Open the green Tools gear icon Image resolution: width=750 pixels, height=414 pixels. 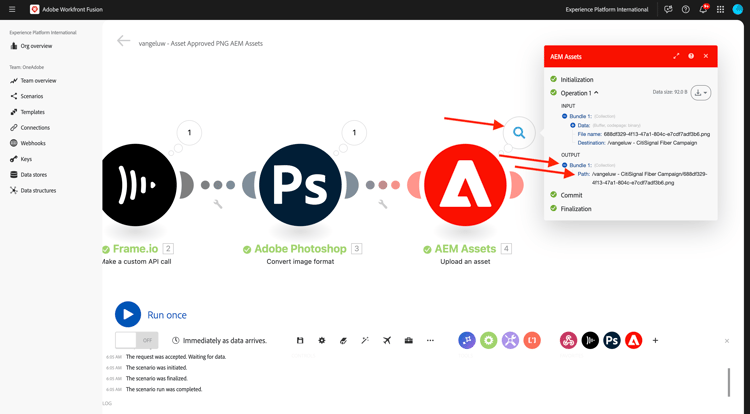[x=488, y=340]
